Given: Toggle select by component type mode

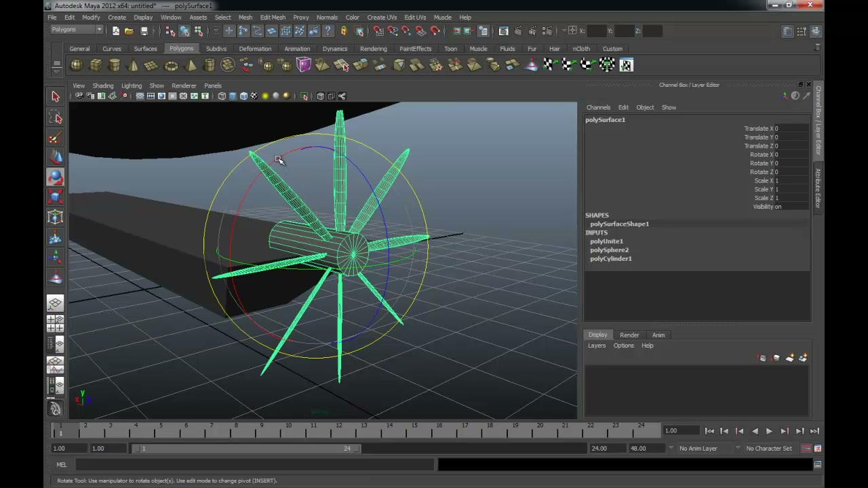Looking at the screenshot, I should tap(198, 31).
